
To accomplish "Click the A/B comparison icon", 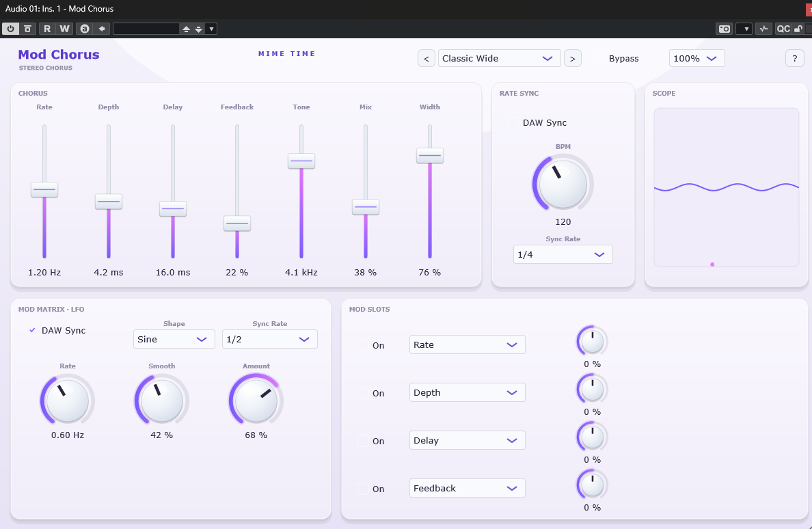I will [84, 29].
